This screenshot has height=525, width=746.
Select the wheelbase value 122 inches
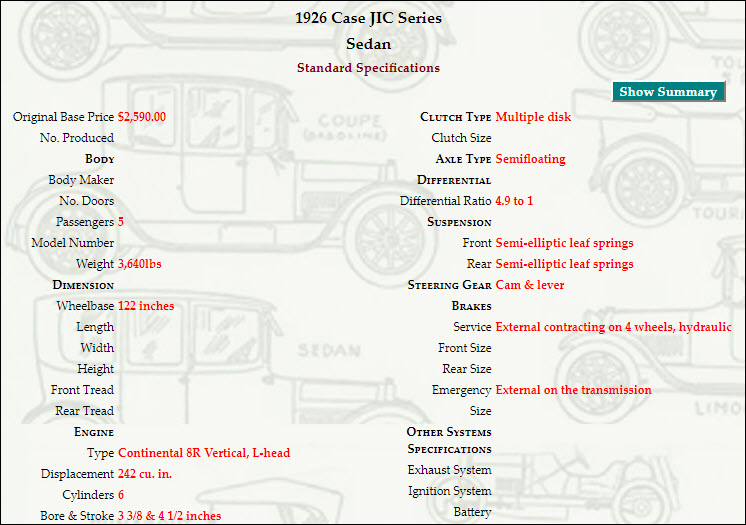click(x=146, y=306)
